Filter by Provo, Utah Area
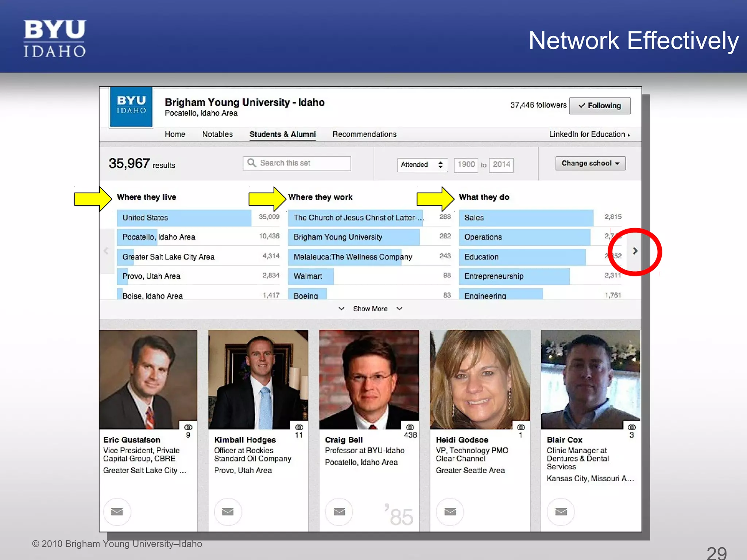This screenshot has height=560, width=747. coord(198,276)
